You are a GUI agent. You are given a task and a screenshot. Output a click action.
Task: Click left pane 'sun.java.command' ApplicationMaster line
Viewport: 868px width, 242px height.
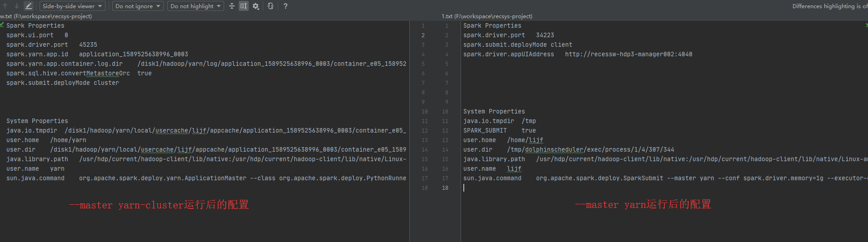[206, 178]
